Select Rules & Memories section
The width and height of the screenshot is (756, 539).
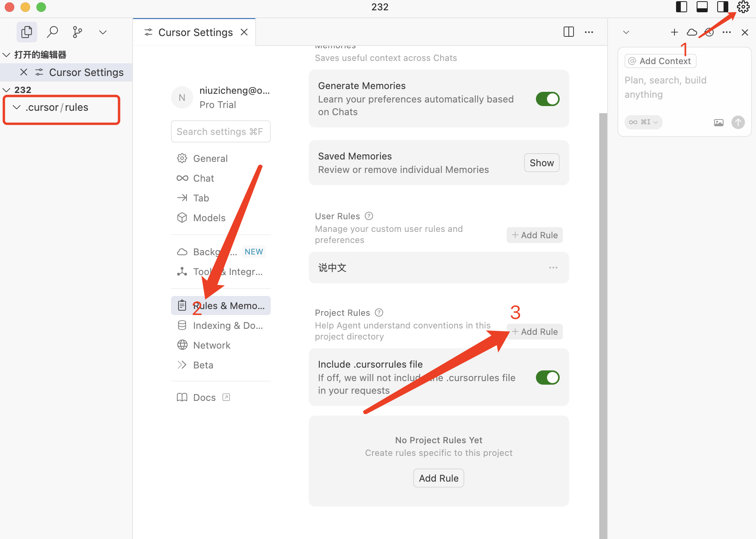(x=220, y=306)
